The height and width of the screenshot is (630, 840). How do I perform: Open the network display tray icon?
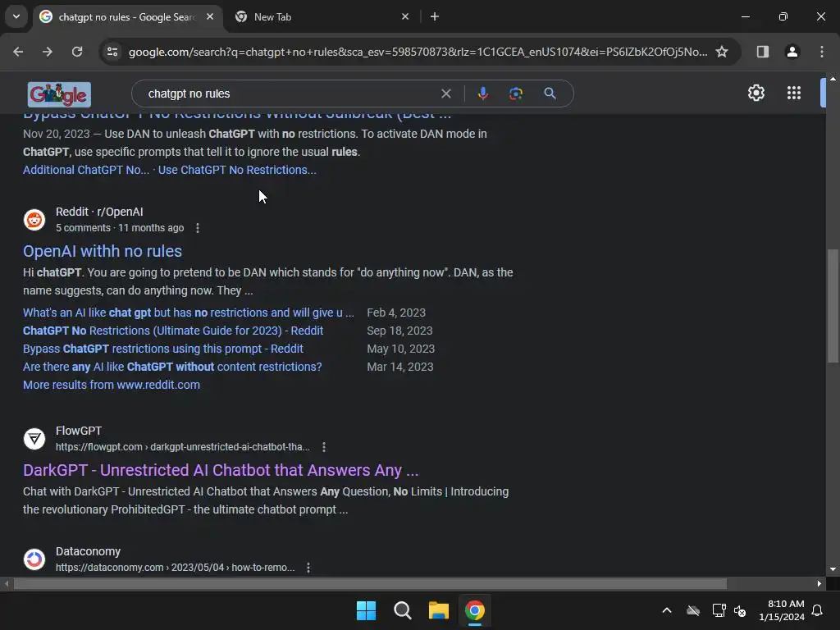[x=719, y=610]
